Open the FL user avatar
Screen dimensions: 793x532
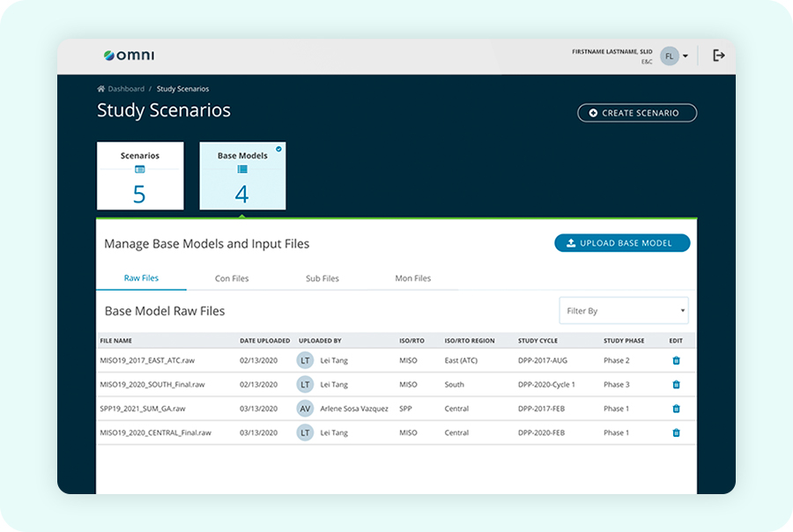pos(669,56)
